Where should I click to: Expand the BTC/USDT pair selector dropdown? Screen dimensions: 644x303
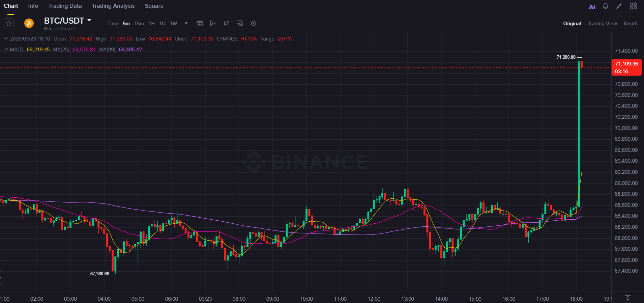pos(89,20)
